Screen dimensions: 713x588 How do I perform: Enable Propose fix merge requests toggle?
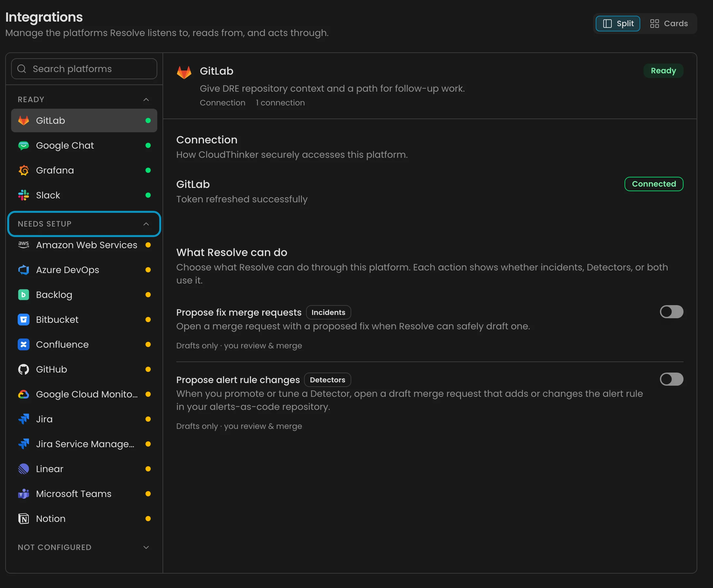pyautogui.click(x=671, y=312)
